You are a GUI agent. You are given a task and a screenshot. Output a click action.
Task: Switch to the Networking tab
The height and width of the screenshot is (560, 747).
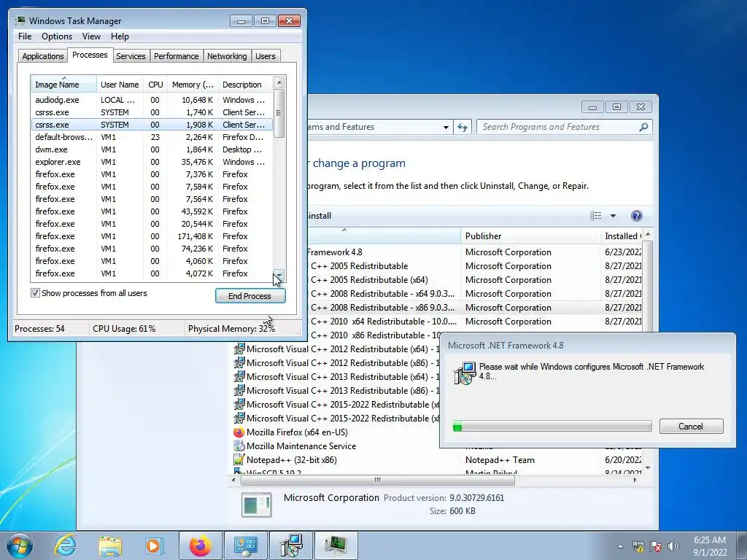(x=227, y=56)
